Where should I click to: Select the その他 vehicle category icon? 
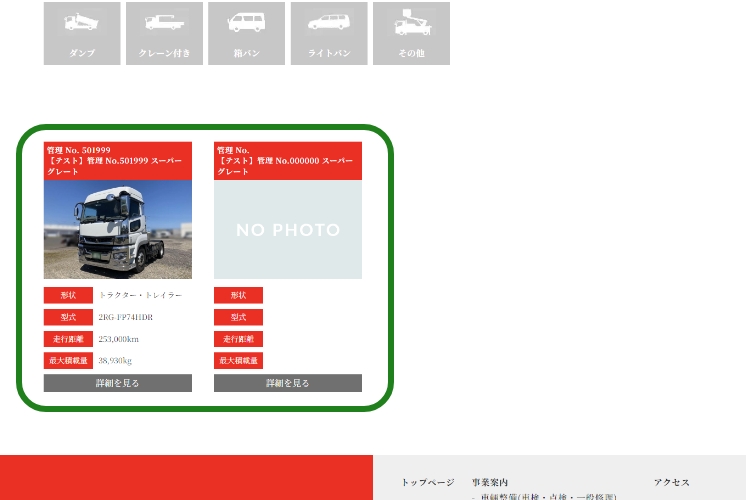coord(411,33)
